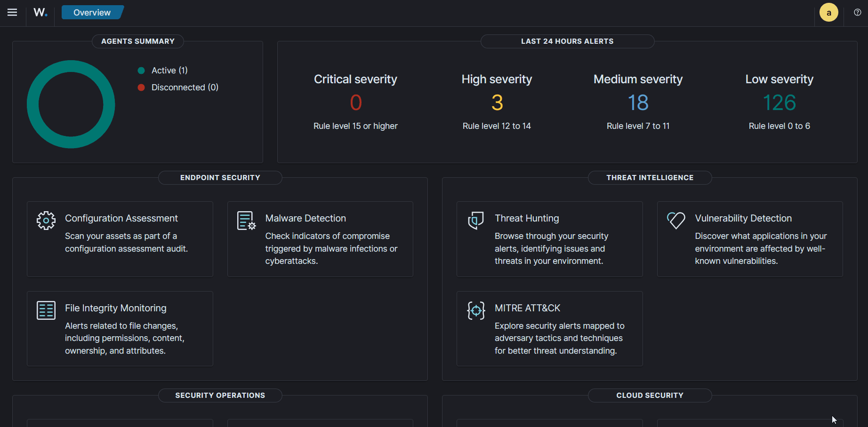View the 126 low severity alerts
The image size is (868, 427).
pos(779,103)
